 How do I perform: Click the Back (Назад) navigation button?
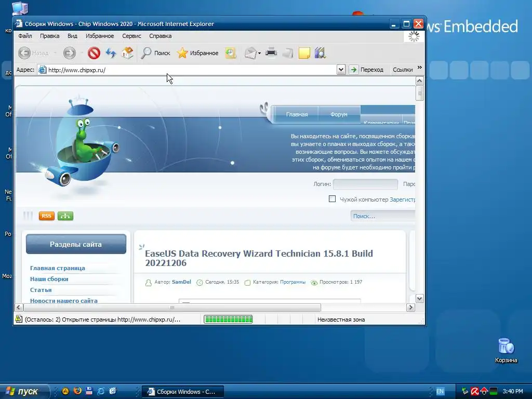coord(33,53)
